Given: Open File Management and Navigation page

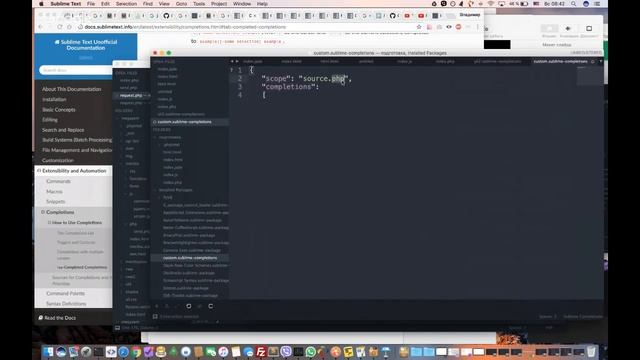Looking at the screenshot, I should [77, 150].
